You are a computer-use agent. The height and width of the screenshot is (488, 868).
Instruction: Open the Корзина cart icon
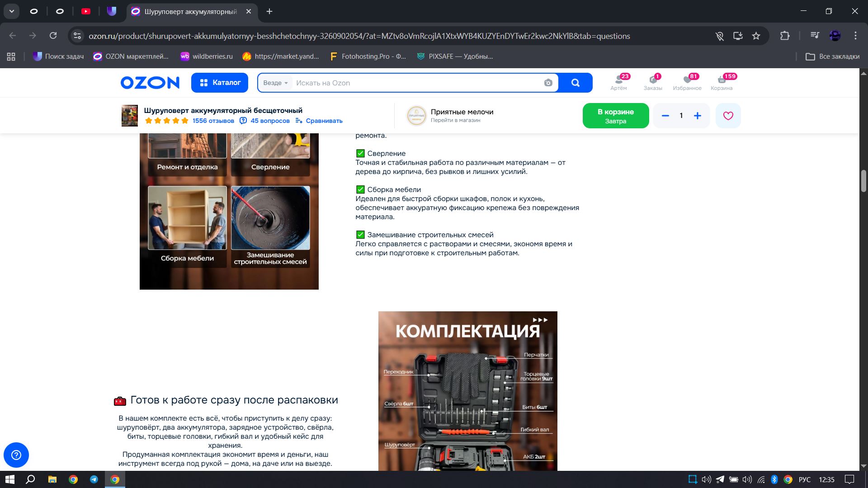coord(722,82)
